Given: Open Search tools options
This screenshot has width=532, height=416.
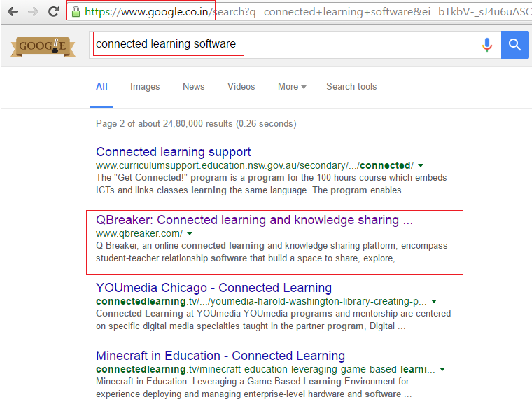Looking at the screenshot, I should click(x=351, y=87).
